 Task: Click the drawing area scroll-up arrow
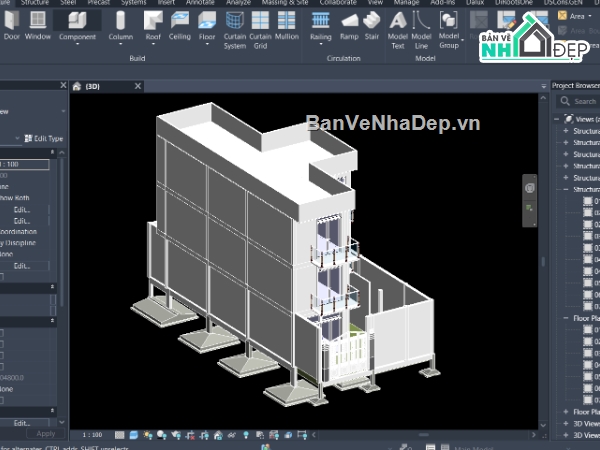[x=543, y=98]
